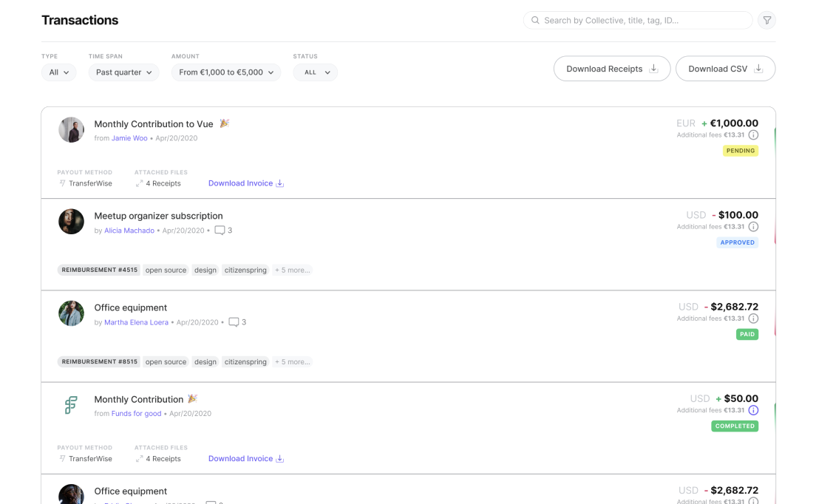The image size is (816, 504).
Task: Click the COMPLETED status badge
Action: [735, 426]
